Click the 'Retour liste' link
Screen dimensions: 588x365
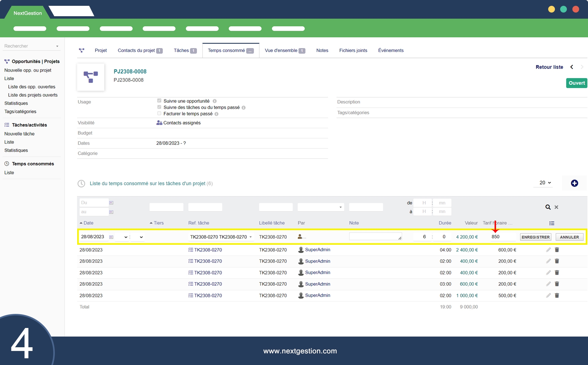click(549, 67)
